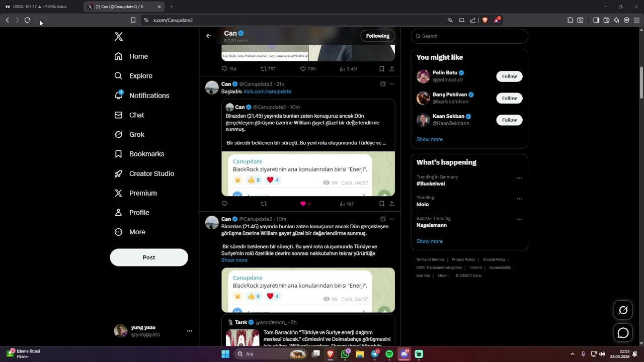Image resolution: width=644 pixels, height=362 pixels.
Task: Toggle the Following button for Can
Action: point(378,36)
